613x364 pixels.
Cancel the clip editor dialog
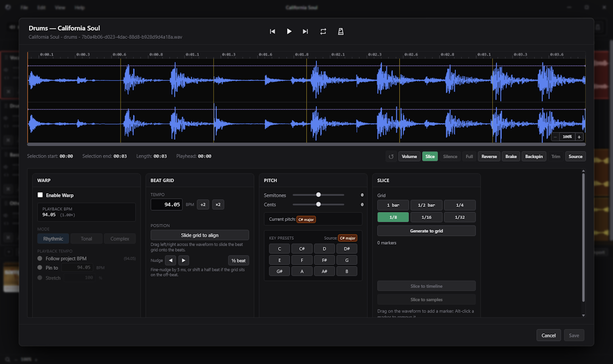coord(548,335)
